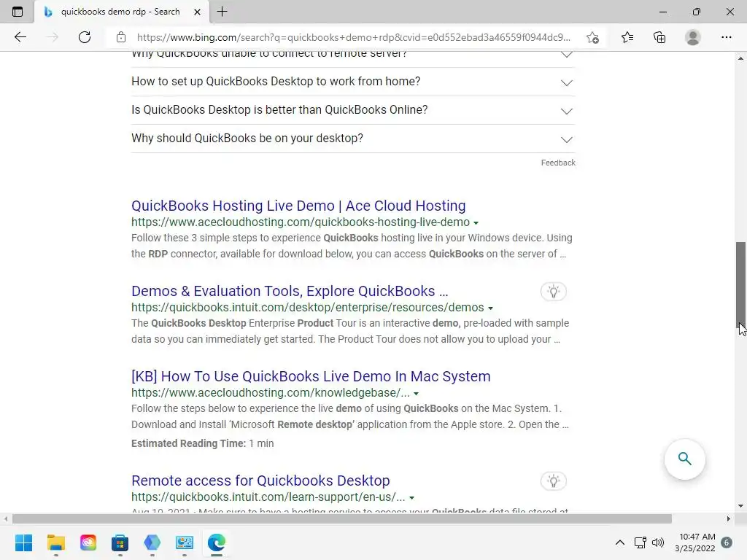Open Collections panel
The image size is (747, 560).
click(659, 37)
